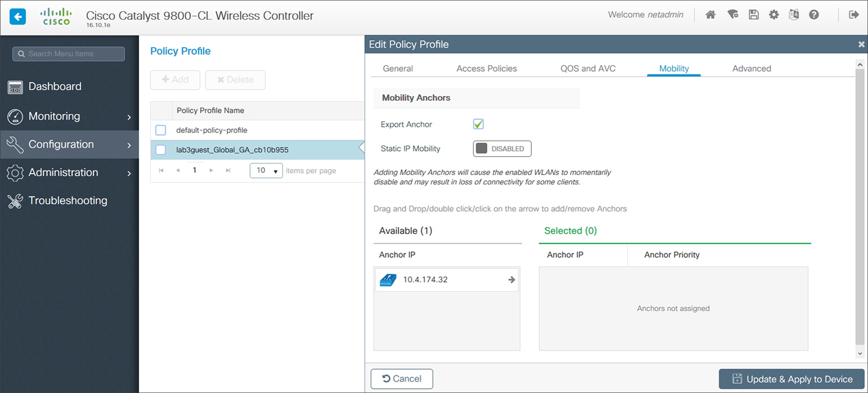The image size is (868, 393).
Task: Go to last page of profile list
Action: (228, 170)
